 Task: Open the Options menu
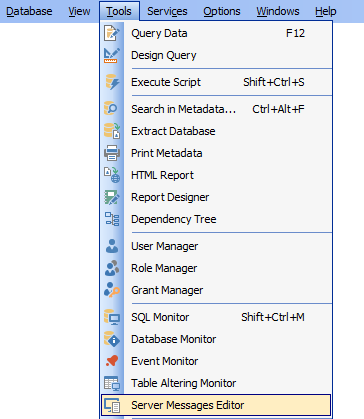pyautogui.click(x=222, y=11)
